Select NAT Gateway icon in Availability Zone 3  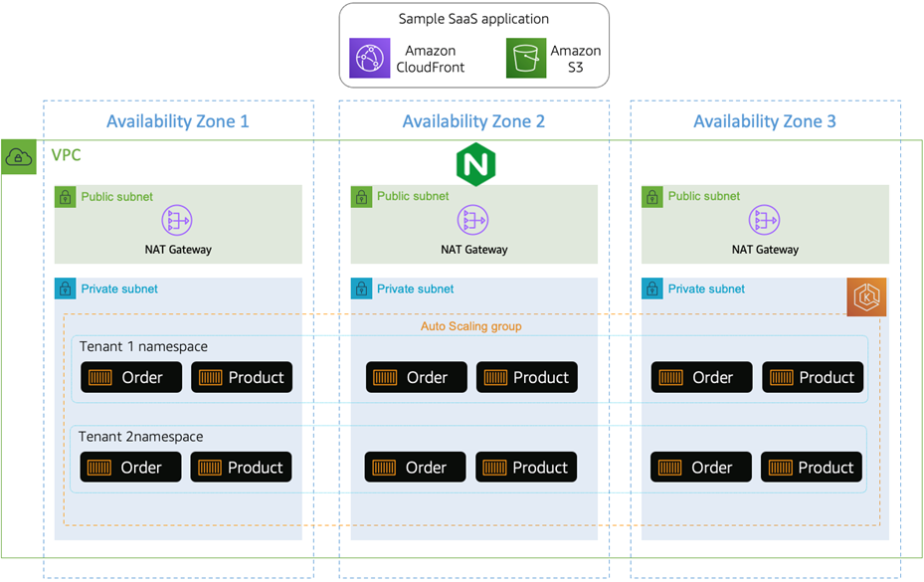[764, 221]
